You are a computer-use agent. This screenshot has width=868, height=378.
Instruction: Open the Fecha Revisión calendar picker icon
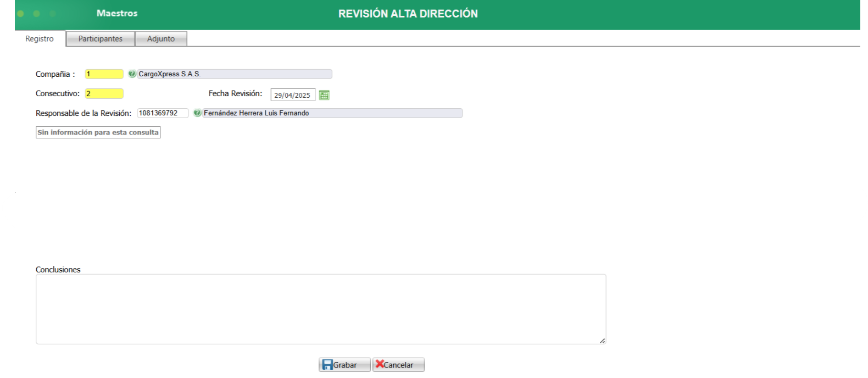324,95
